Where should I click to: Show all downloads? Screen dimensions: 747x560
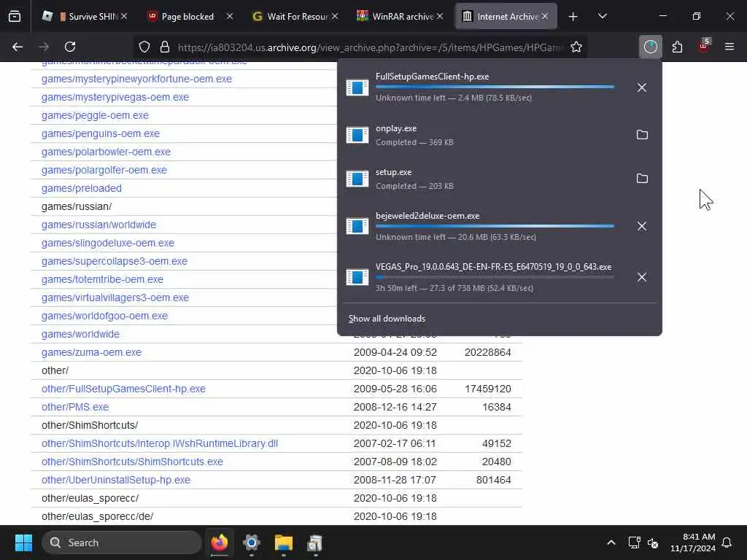(387, 319)
